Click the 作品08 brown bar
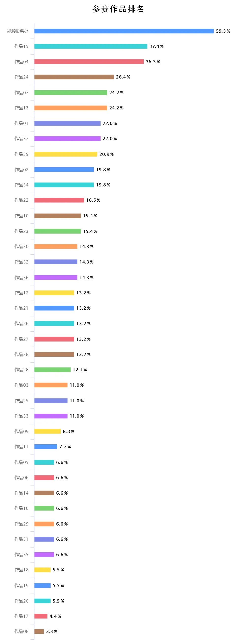236x644 pixels. (39, 631)
